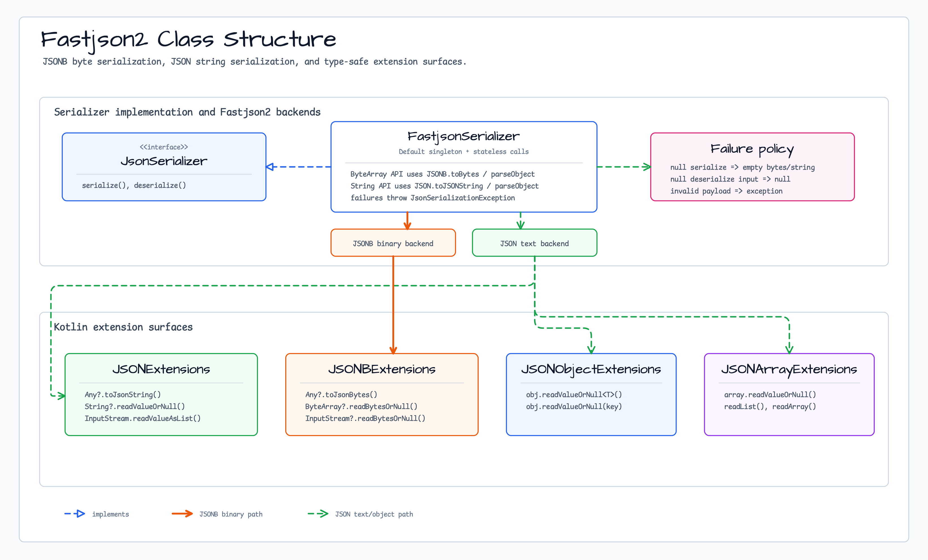The width and height of the screenshot is (928, 560).
Task: Click 'InputStream?.readBytesOrNull()' entry
Action: click(x=365, y=418)
